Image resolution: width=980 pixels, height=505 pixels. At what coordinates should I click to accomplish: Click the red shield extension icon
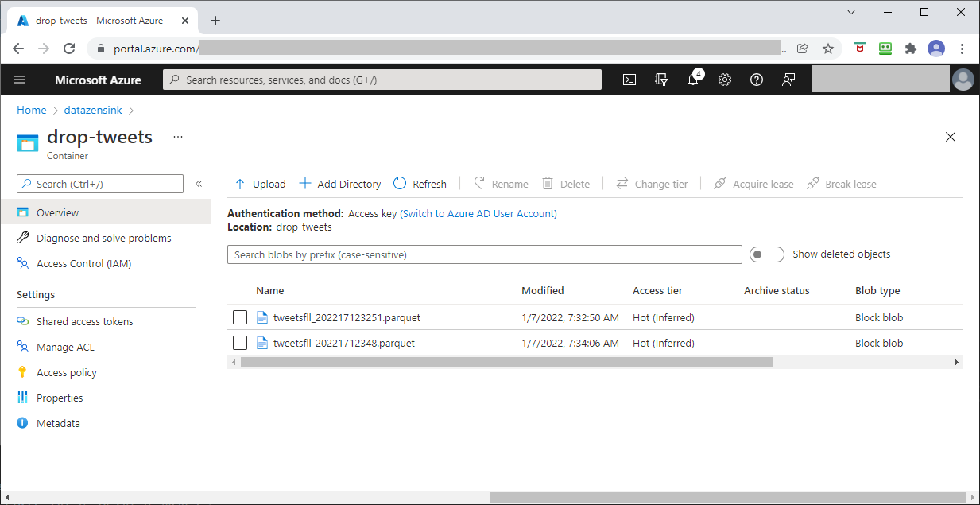pyautogui.click(x=860, y=49)
